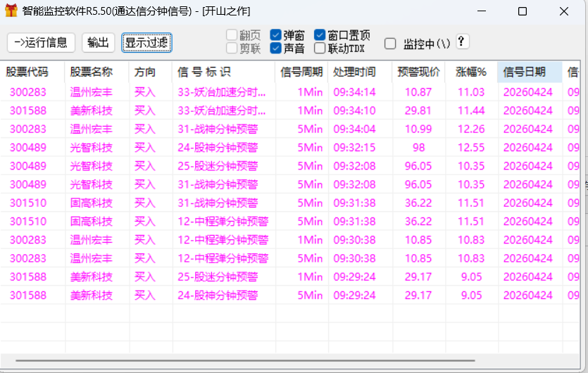This screenshot has height=373, width=588.
Task: Click the 显示过滤 button
Action: [x=146, y=43]
